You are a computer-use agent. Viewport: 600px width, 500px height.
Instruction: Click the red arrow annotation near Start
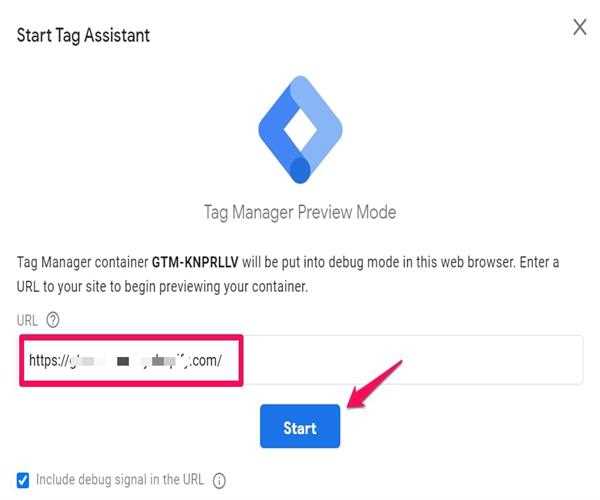(374, 384)
